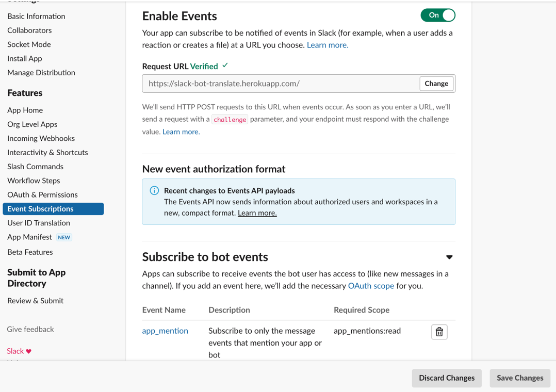The height and width of the screenshot is (392, 556).
Task: Click the Required Scope column header
Action: coord(362,310)
